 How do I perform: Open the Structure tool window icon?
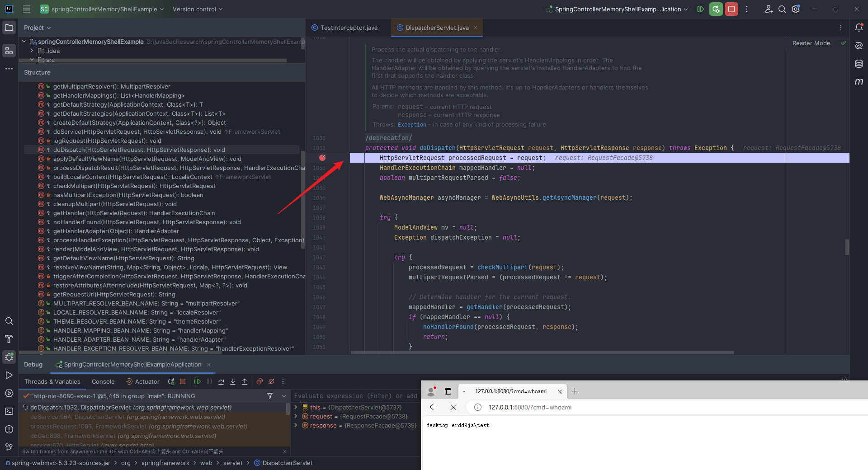(x=9, y=51)
